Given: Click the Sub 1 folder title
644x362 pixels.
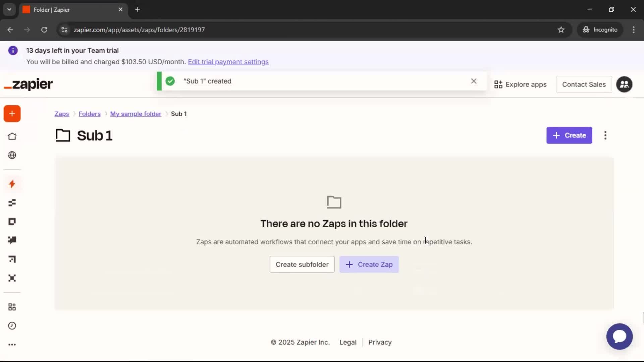Looking at the screenshot, I should pos(95,136).
